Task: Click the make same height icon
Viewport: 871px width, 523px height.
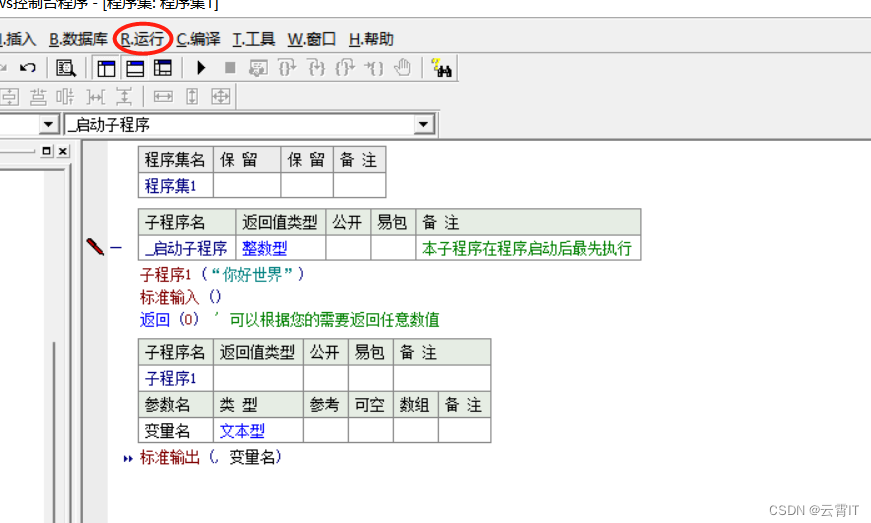Action: [x=192, y=97]
